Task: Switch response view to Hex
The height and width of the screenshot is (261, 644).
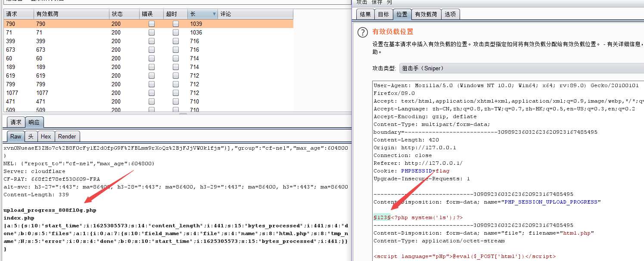Action: pos(46,136)
